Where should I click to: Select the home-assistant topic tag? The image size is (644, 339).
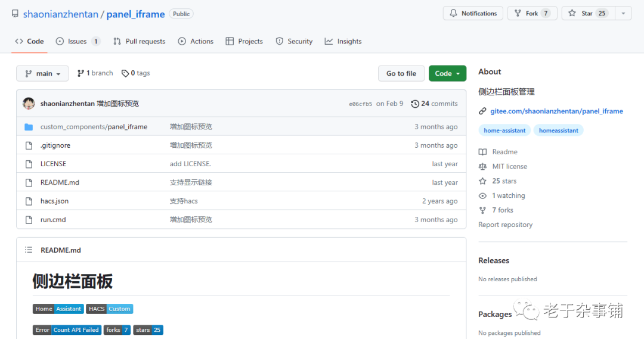tap(504, 130)
